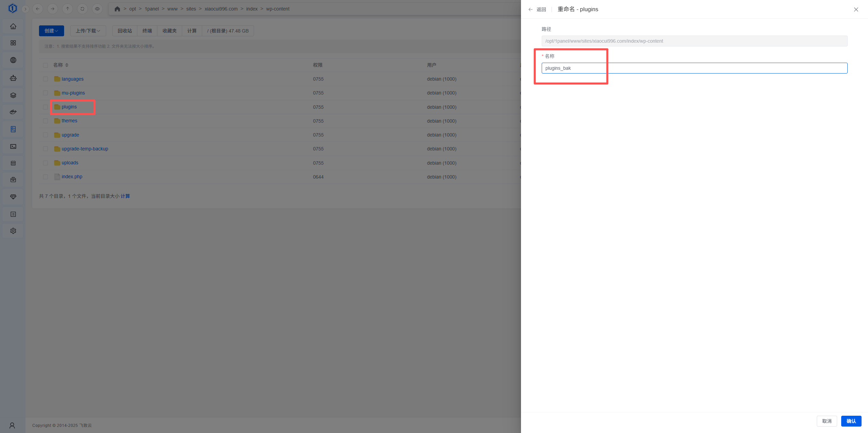Toggle the select-all files checkbox
868x433 pixels.
pyautogui.click(x=45, y=65)
